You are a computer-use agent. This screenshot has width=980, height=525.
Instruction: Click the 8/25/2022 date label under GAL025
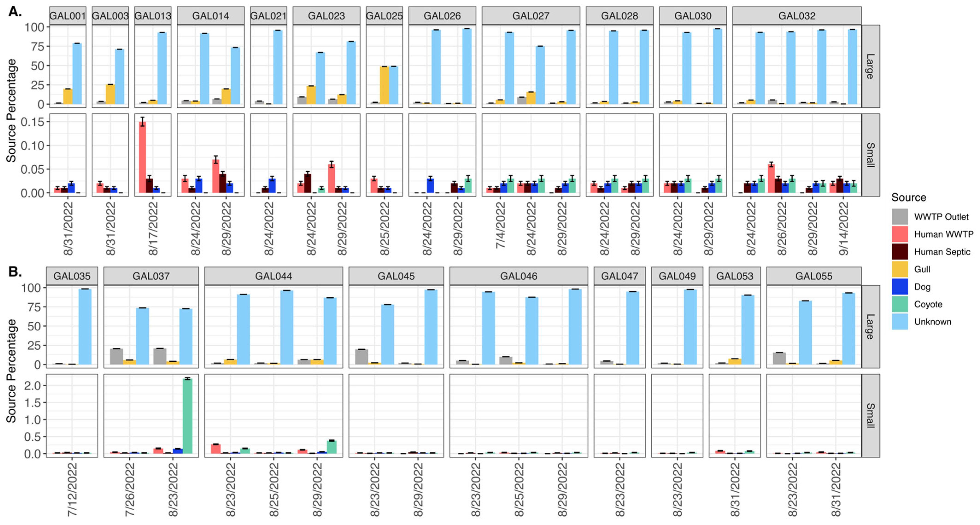click(384, 229)
